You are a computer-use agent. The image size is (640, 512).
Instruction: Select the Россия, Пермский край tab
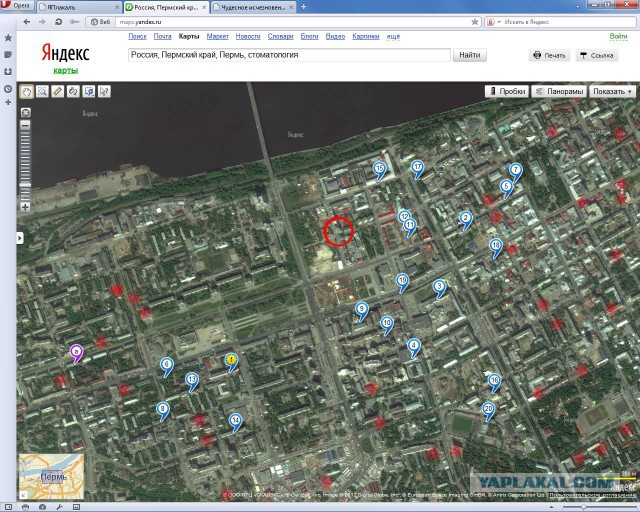(167, 7)
